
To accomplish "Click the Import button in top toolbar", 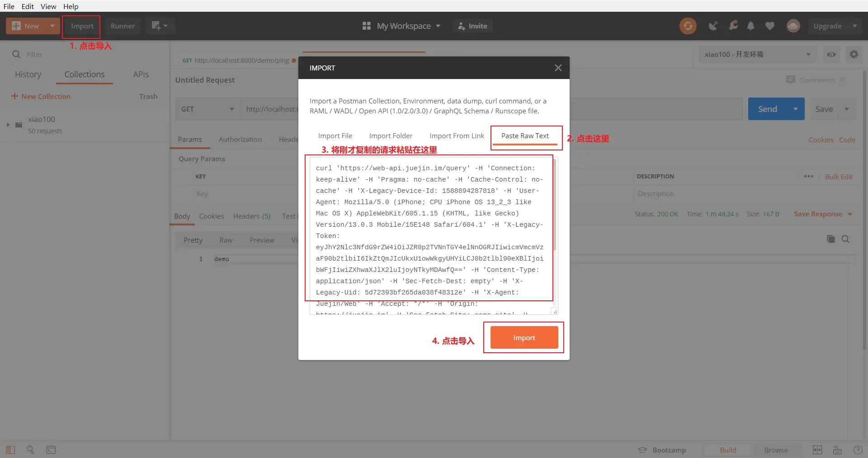I will pyautogui.click(x=82, y=26).
